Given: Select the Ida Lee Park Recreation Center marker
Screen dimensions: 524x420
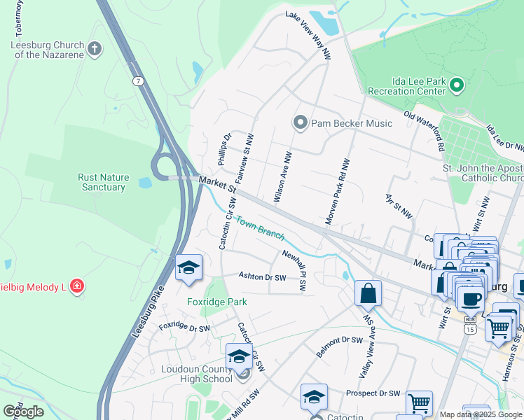Looking at the screenshot, I should click(457, 85).
